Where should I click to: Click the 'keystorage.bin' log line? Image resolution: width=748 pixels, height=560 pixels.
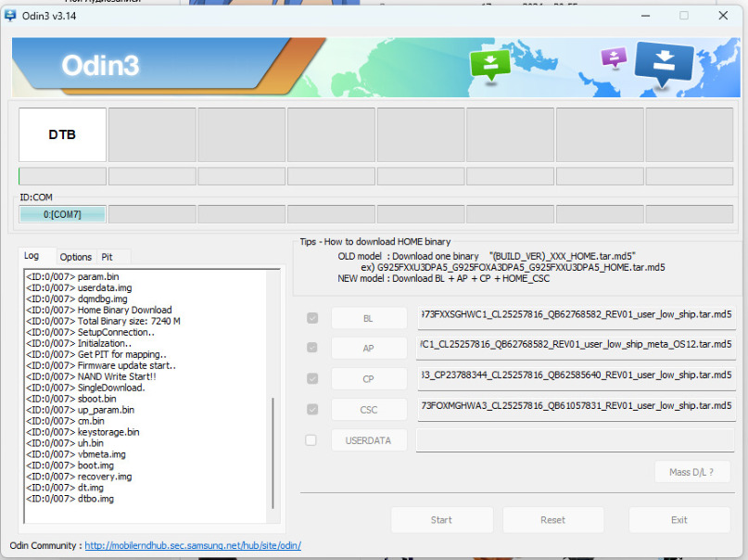tap(82, 432)
